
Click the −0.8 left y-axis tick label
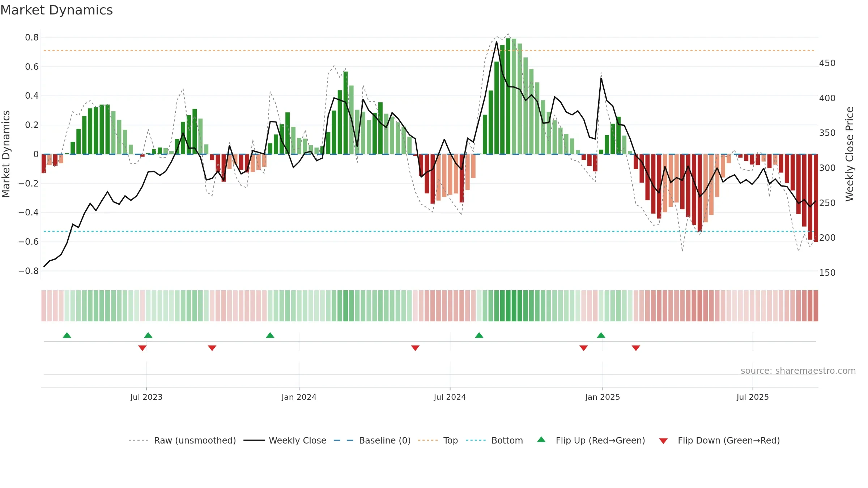[x=29, y=271]
